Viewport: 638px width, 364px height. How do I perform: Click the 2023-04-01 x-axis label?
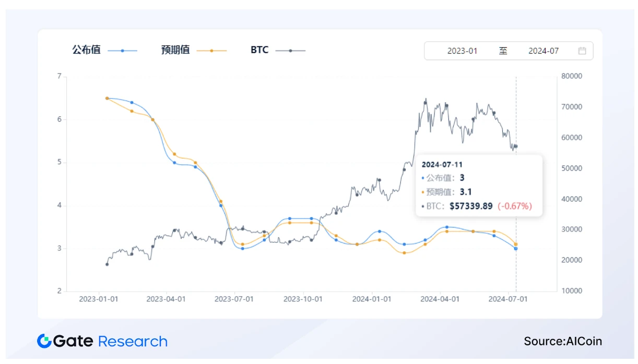coord(166,299)
